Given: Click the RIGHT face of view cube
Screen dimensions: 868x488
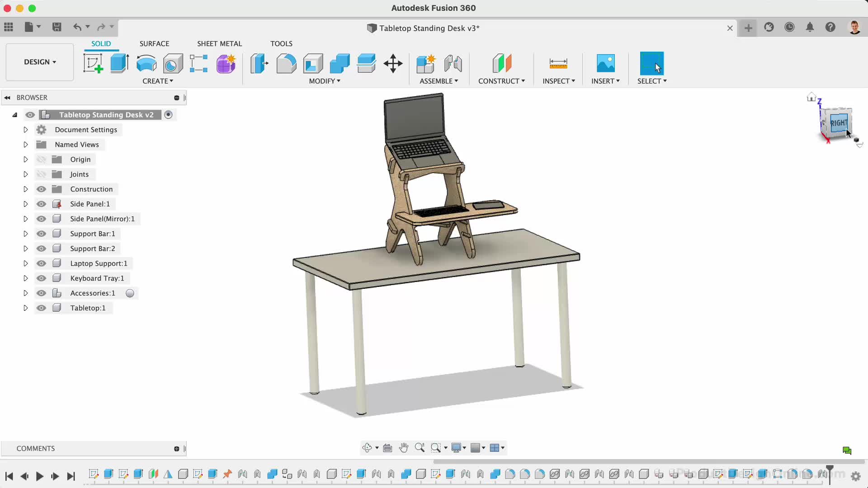Looking at the screenshot, I should pos(838,123).
